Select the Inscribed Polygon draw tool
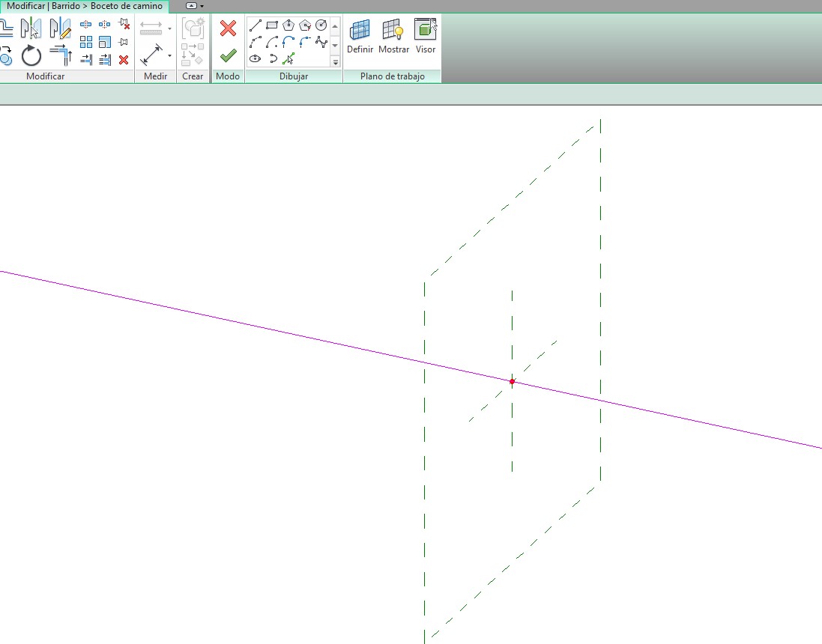This screenshot has height=644, width=822. pos(288,25)
